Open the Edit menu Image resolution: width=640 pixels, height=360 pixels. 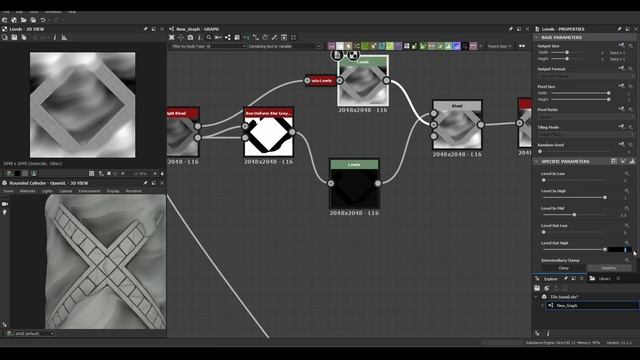coord(19,12)
